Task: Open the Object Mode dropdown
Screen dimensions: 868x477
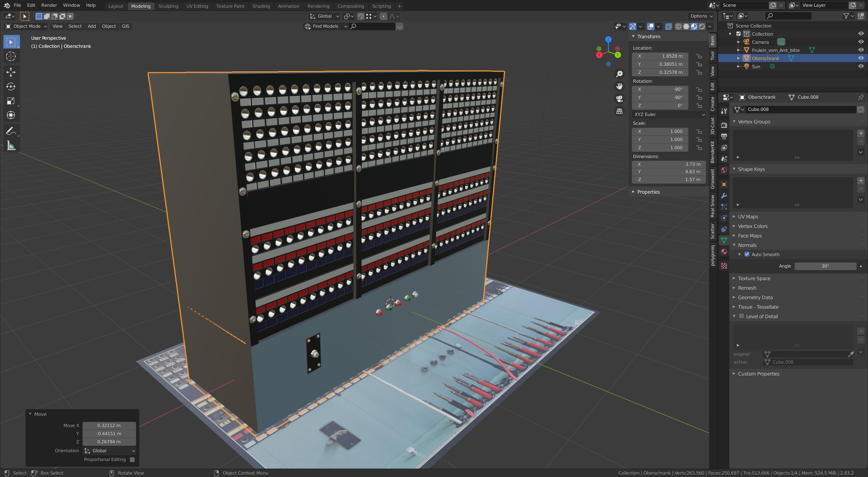Action: (x=26, y=26)
